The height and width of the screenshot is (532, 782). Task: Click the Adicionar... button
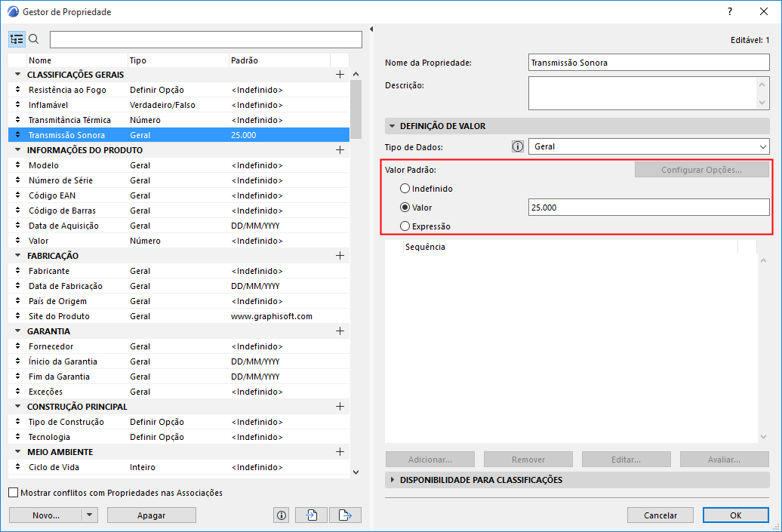tap(430, 460)
